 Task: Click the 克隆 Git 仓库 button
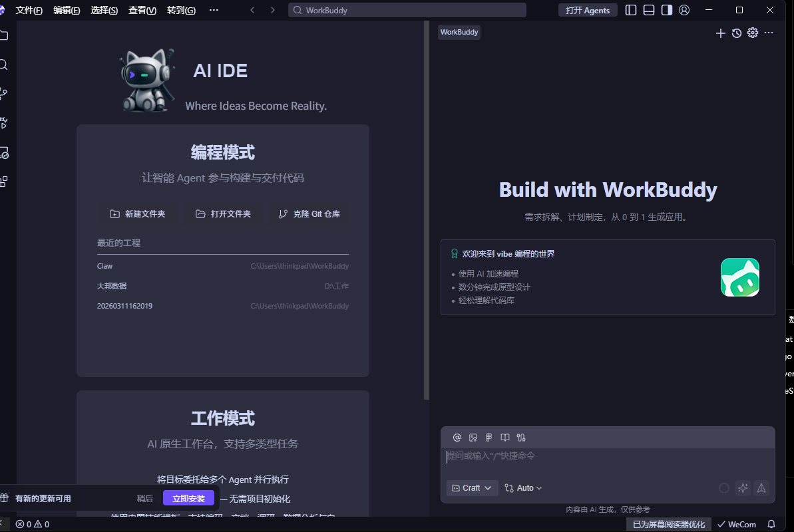click(x=309, y=214)
